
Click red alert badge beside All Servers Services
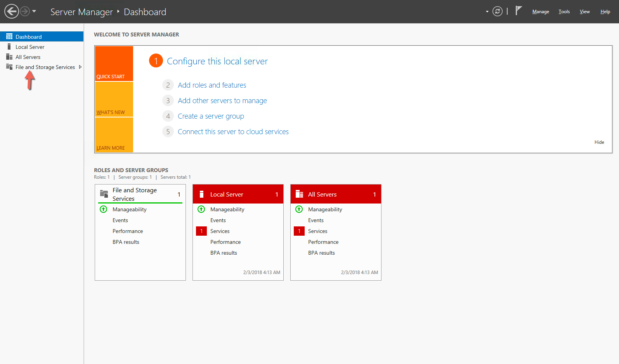(x=299, y=231)
